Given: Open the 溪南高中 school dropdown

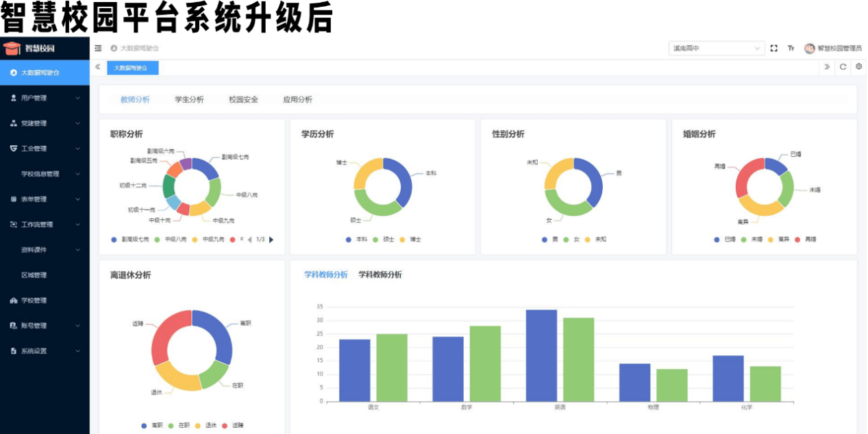Looking at the screenshot, I should (x=716, y=49).
